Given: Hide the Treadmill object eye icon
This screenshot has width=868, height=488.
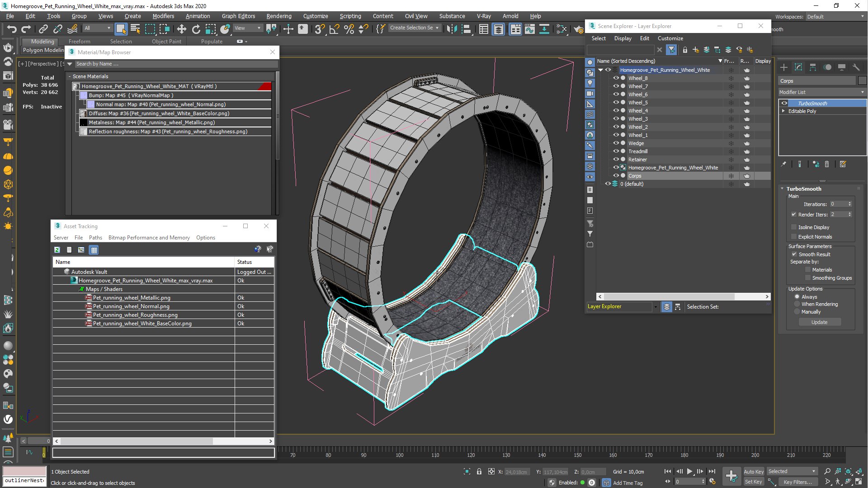Looking at the screenshot, I should pyautogui.click(x=616, y=151).
